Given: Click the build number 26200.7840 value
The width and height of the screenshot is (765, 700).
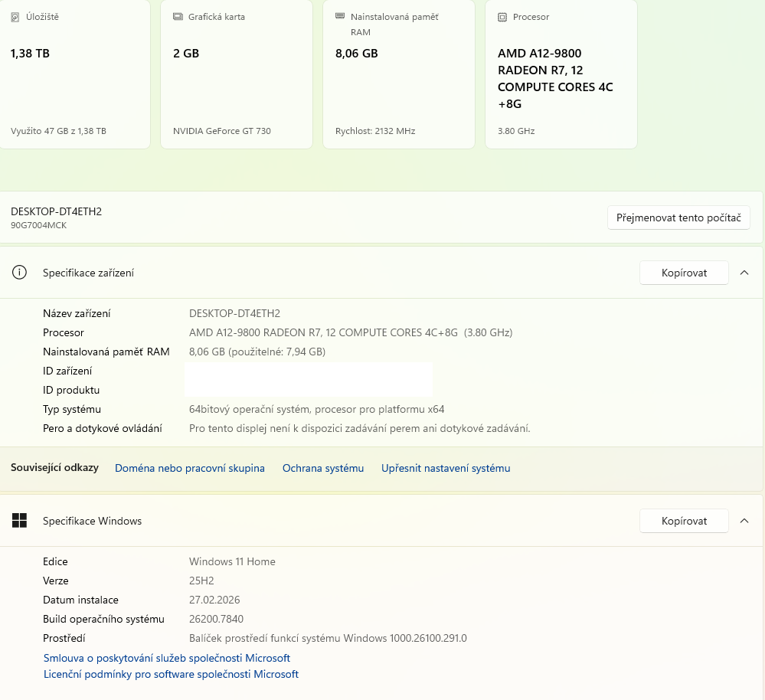Looking at the screenshot, I should (216, 619).
